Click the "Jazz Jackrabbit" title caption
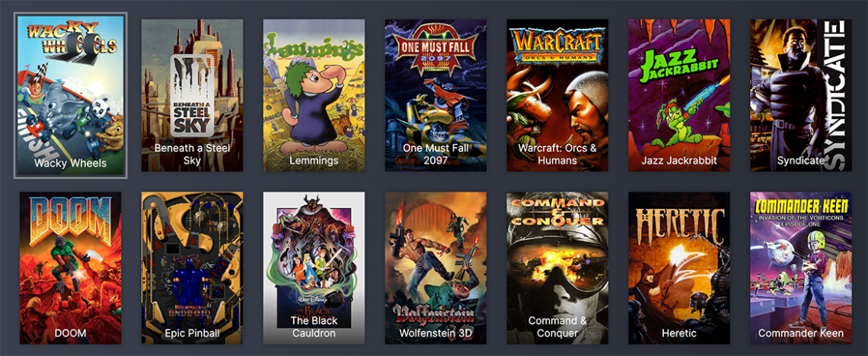Screen dimensions: 868x356 point(679,161)
